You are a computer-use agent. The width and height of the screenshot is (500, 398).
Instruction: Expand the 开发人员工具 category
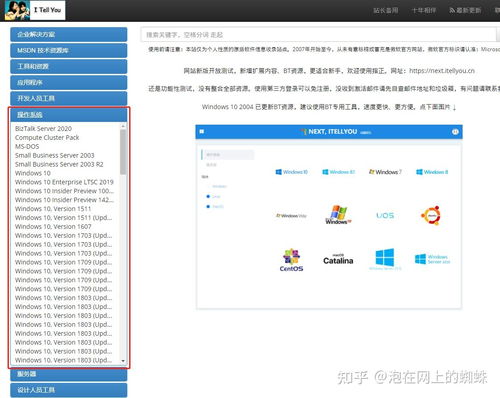(69, 98)
